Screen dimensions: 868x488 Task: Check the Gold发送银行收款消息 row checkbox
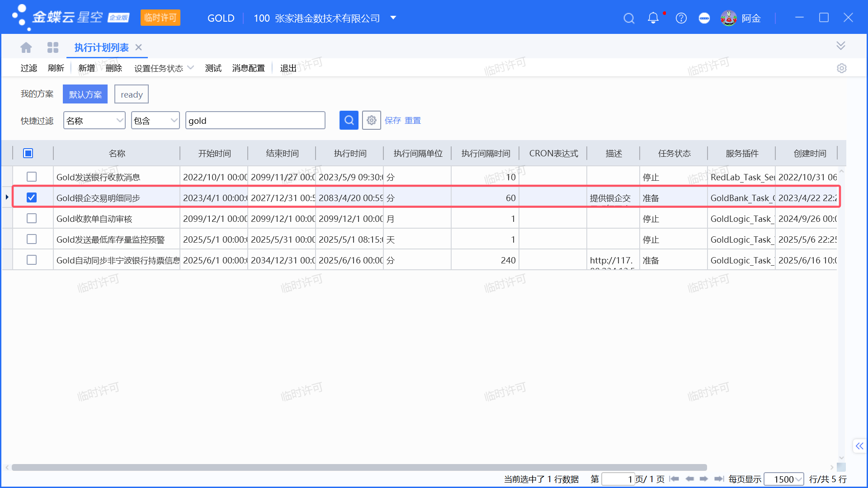pos(32,177)
